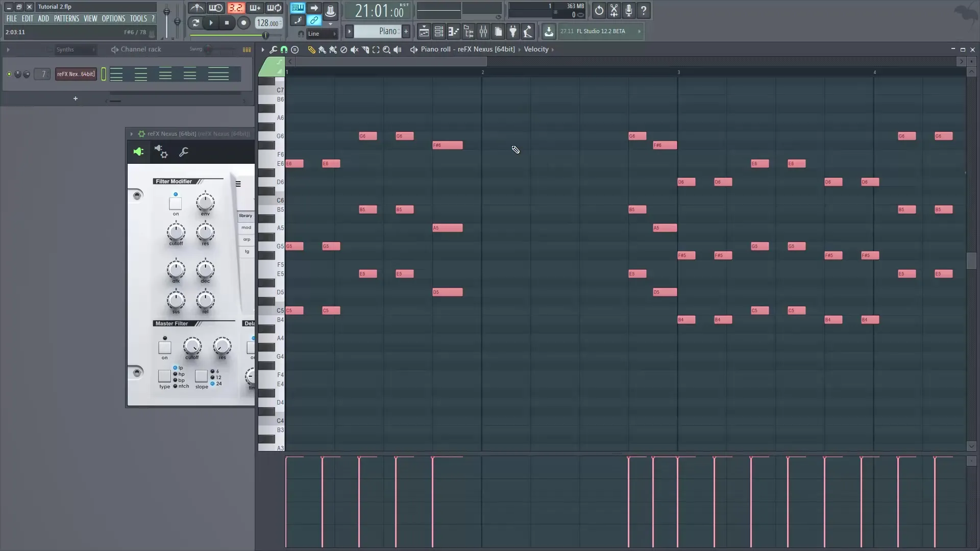Select the Paint brush tool in the piano roll

pyautogui.click(x=322, y=49)
